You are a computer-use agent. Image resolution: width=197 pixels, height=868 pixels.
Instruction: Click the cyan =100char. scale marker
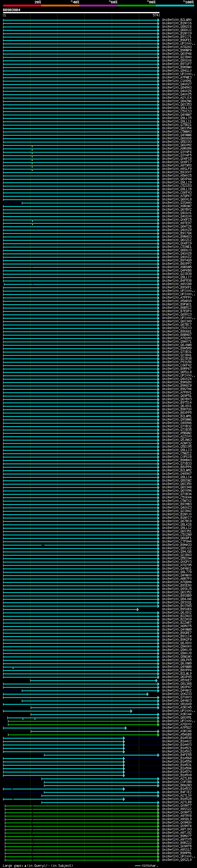click(137, 866)
